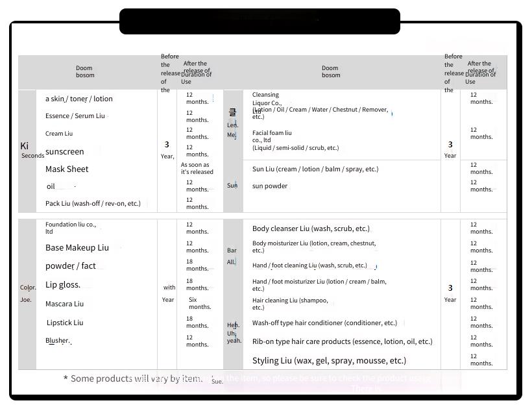
Task: Click the 'Essence / Serum Liu' entry
Action: coord(75,116)
